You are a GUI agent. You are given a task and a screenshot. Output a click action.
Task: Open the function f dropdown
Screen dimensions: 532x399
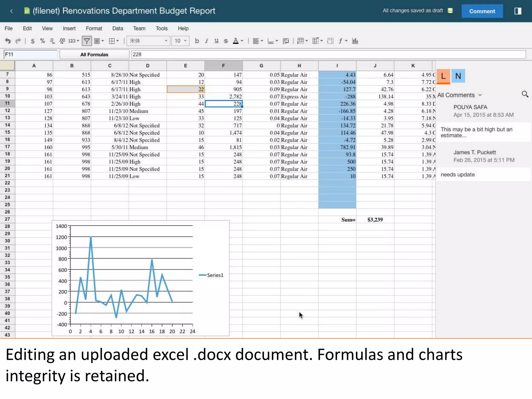click(x=343, y=41)
